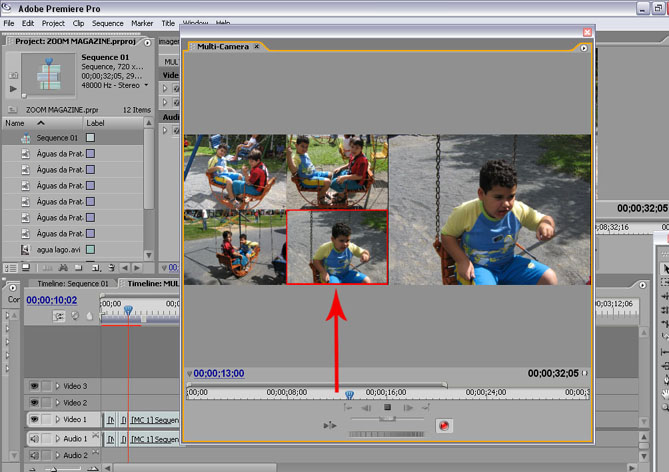Expand the Audio 1 track triangle

pyautogui.click(x=57, y=438)
